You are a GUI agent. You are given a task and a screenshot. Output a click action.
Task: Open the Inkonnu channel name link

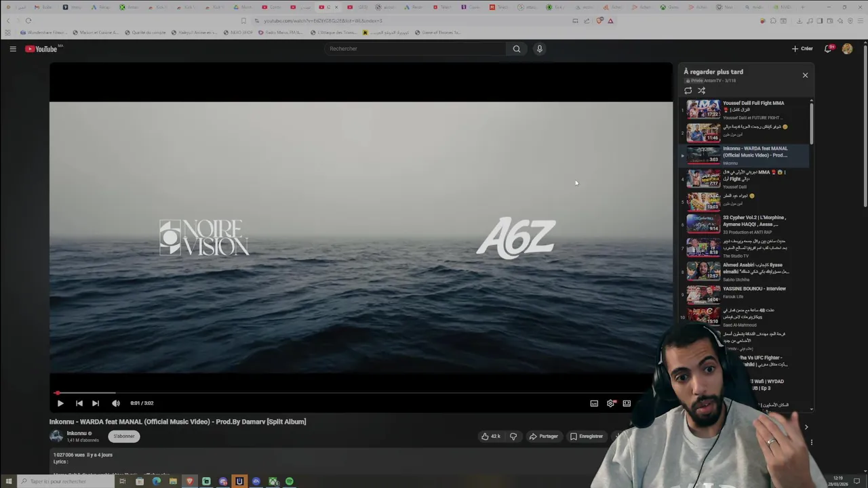pos(77,433)
